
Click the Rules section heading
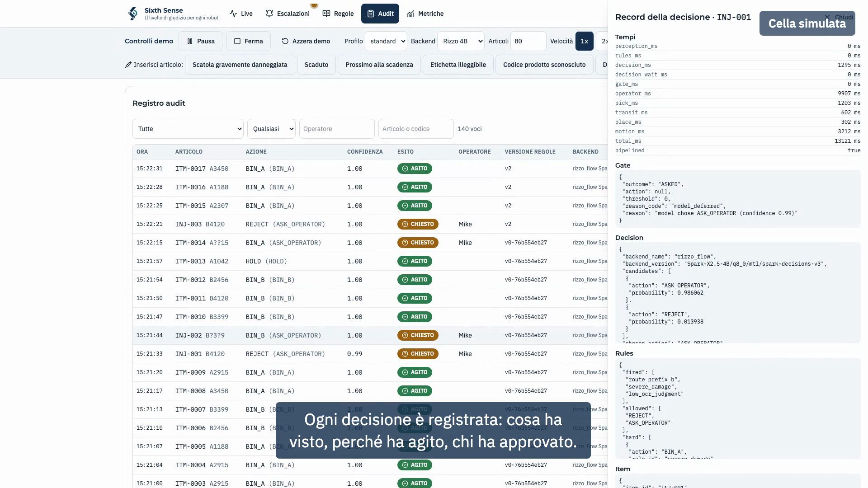click(624, 353)
